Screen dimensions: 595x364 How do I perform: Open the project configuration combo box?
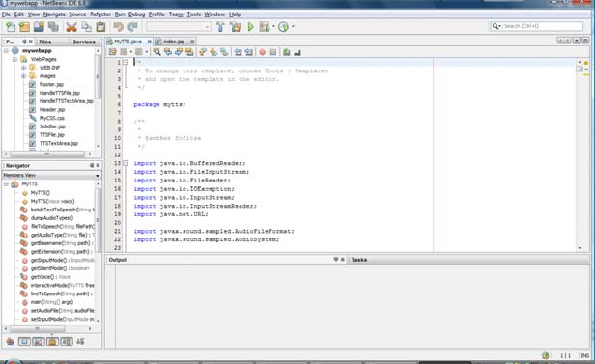179,26
